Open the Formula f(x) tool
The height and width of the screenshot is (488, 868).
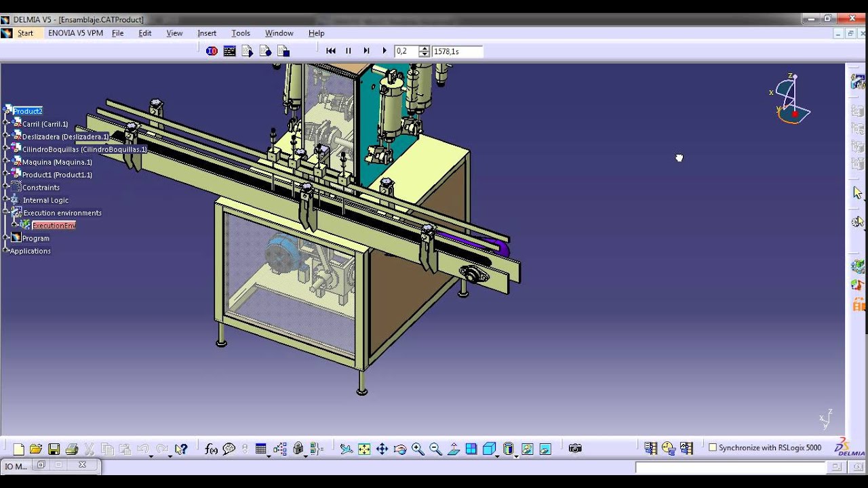(x=211, y=449)
